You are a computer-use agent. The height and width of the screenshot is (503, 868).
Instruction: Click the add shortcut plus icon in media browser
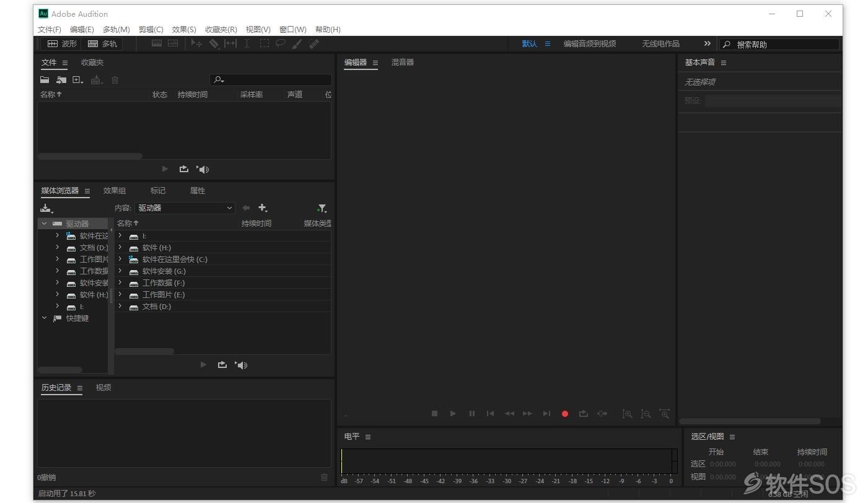click(x=263, y=208)
